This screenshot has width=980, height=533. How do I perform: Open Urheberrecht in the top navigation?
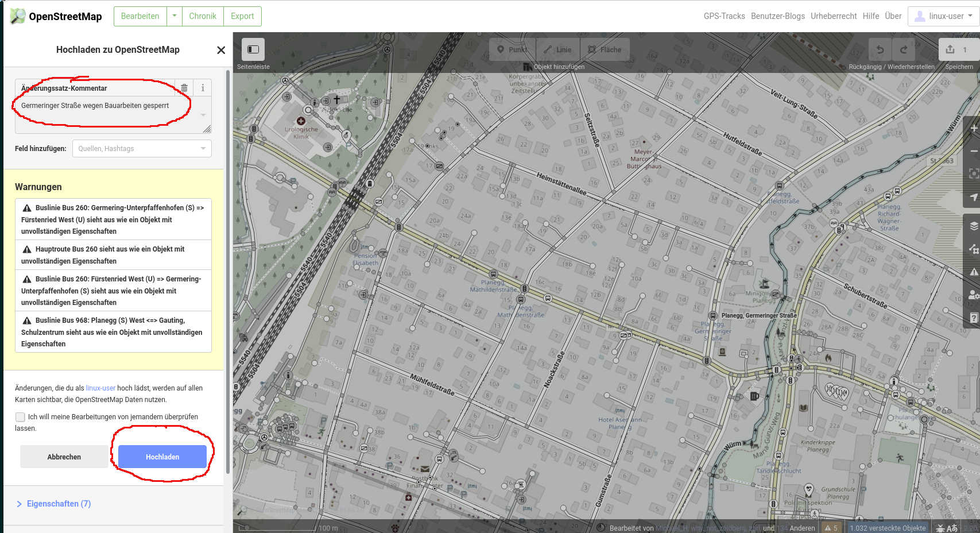833,16
